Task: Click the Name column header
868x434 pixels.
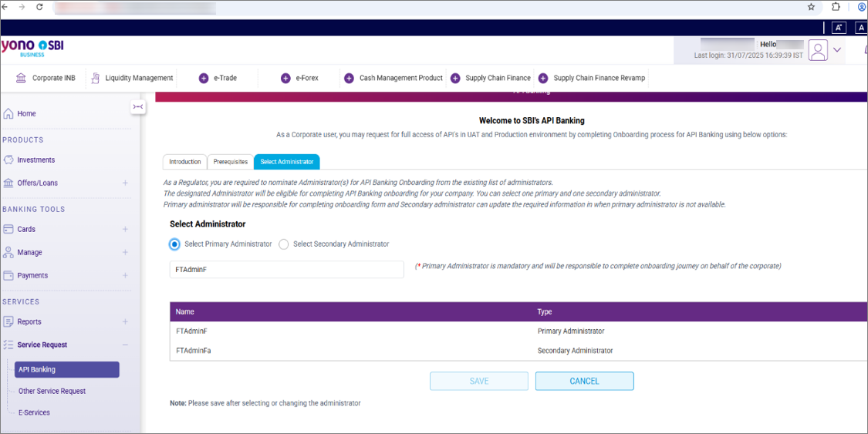Action: [x=185, y=311]
